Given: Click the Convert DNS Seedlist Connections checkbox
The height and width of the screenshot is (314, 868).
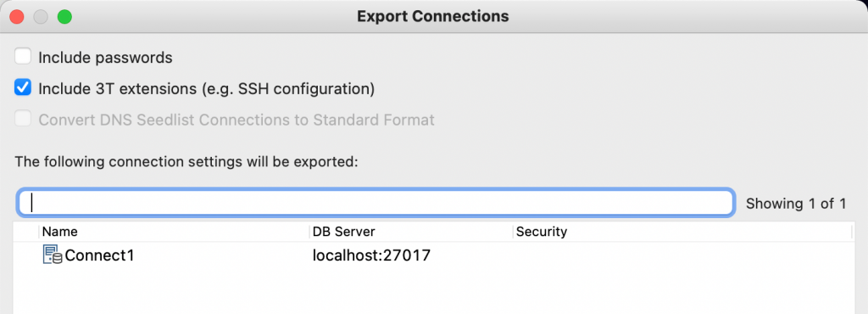Looking at the screenshot, I should [x=23, y=119].
